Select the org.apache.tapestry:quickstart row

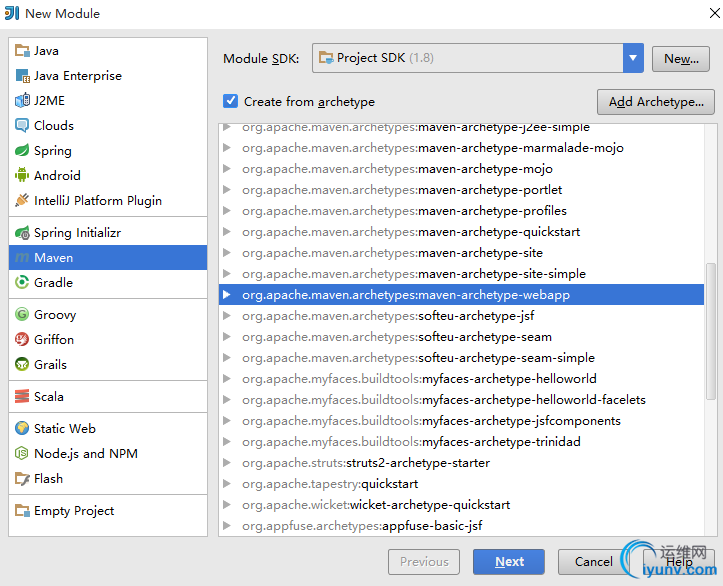click(x=462, y=484)
